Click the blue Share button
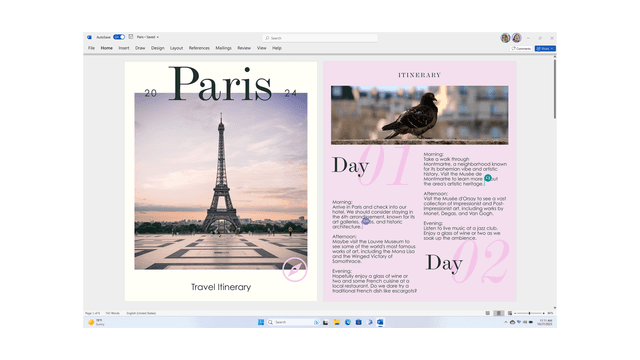The image size is (640, 360). click(x=545, y=49)
